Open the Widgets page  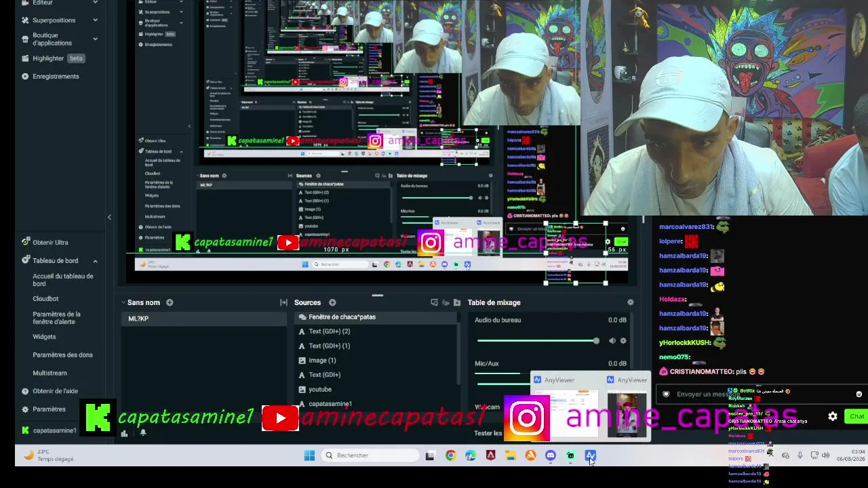(44, 337)
